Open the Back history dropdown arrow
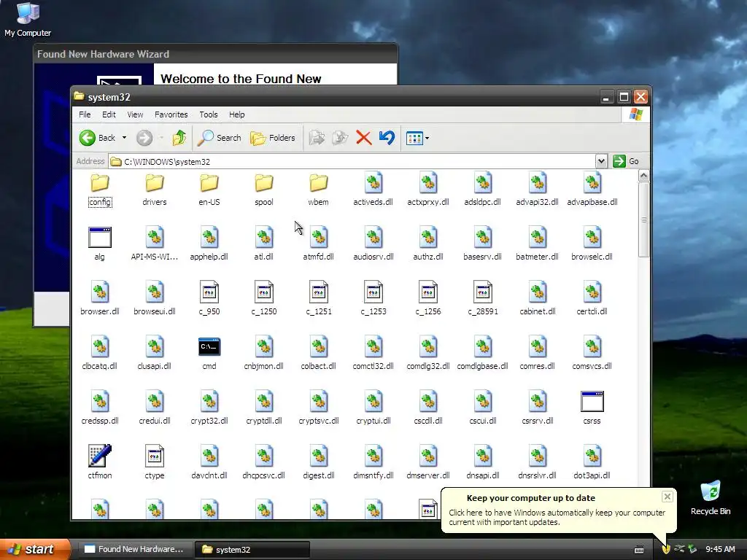The width and height of the screenshot is (747, 560). coord(124,138)
